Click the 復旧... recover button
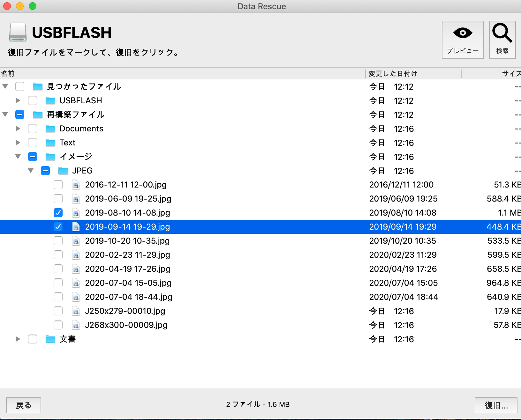Image resolution: width=521 pixels, height=420 pixels. (496, 405)
